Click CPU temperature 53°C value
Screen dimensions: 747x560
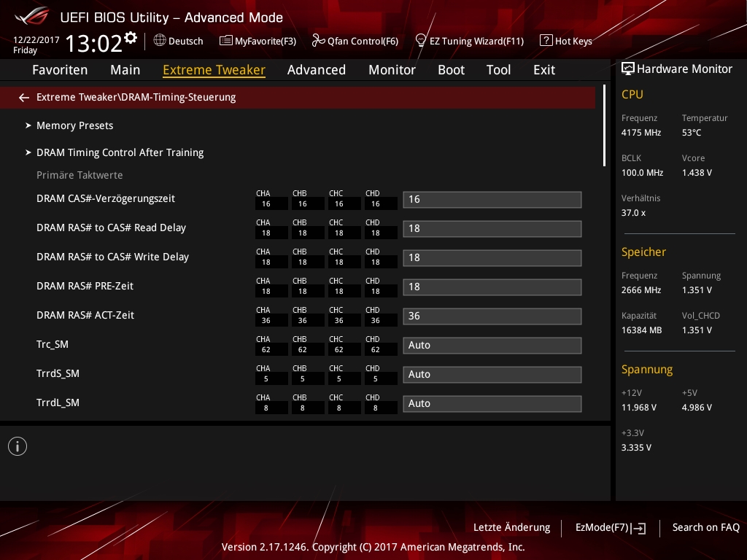pos(692,133)
